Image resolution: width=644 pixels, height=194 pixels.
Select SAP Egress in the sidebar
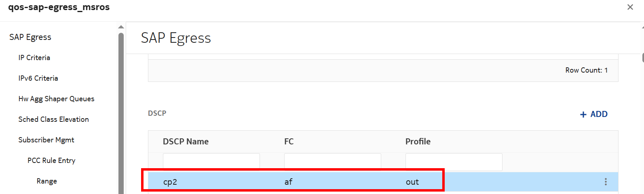pyautogui.click(x=30, y=37)
